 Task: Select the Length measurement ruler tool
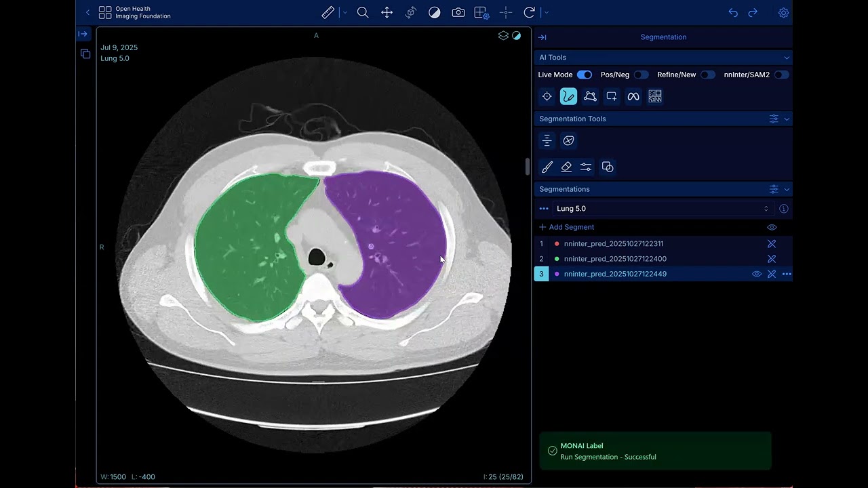click(x=328, y=12)
